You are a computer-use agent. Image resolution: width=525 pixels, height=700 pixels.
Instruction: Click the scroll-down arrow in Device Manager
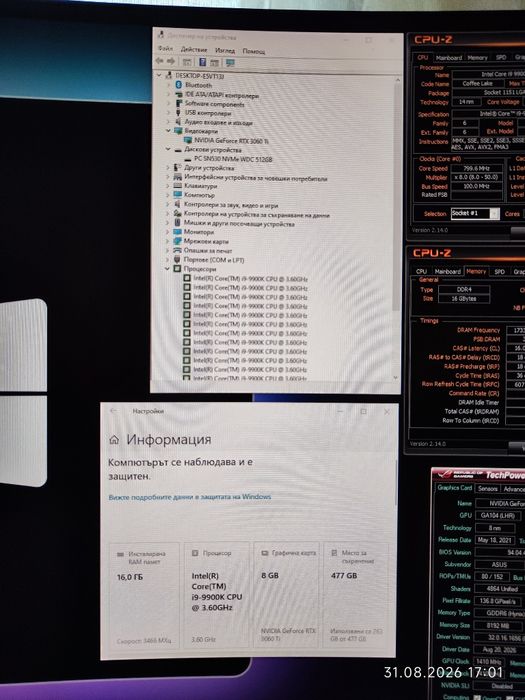pos(396,378)
